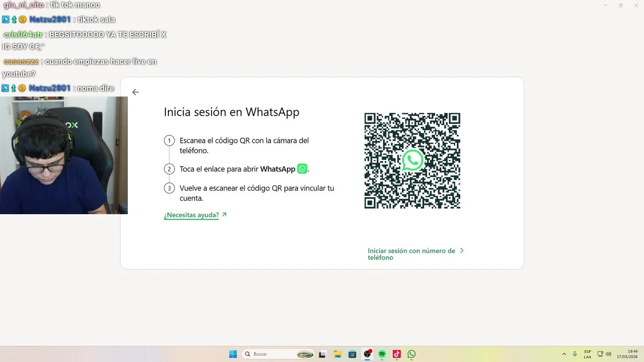Open the Windows Start menu
Viewport: 644px width, 362px height.
point(233,354)
